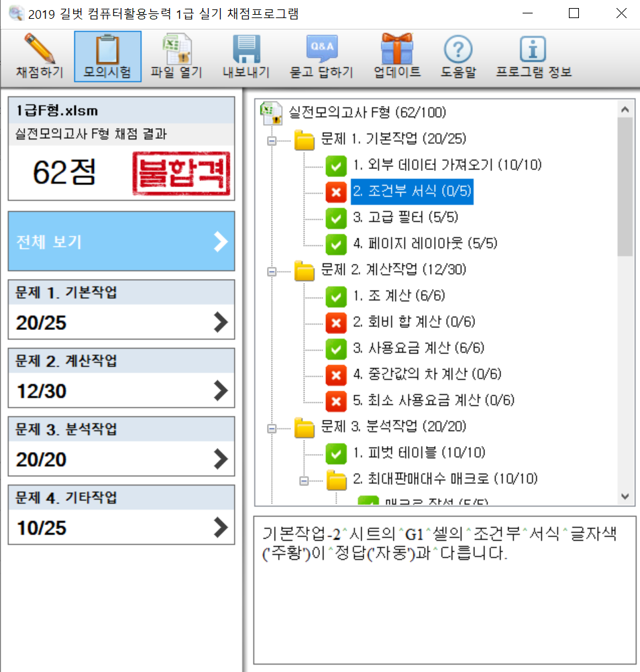Select tree item 4. 중간값의 차 계산
Image resolution: width=640 pixels, height=672 pixels.
click(427, 374)
